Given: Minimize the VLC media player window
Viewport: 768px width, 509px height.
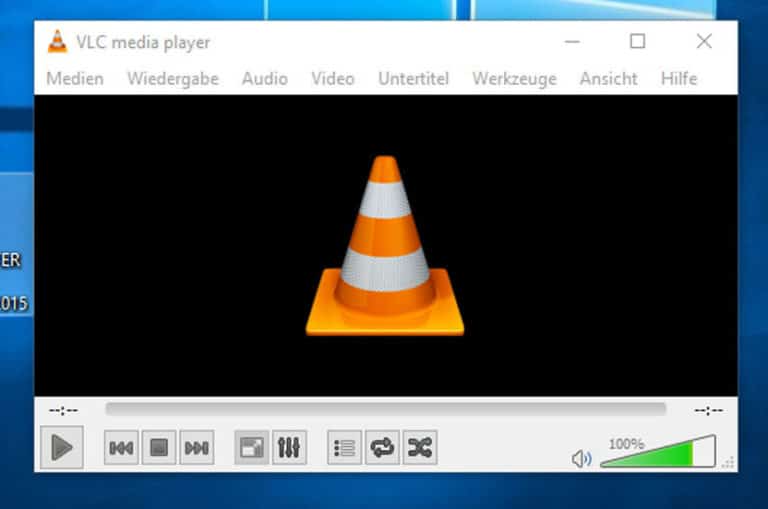Looking at the screenshot, I should (x=572, y=42).
